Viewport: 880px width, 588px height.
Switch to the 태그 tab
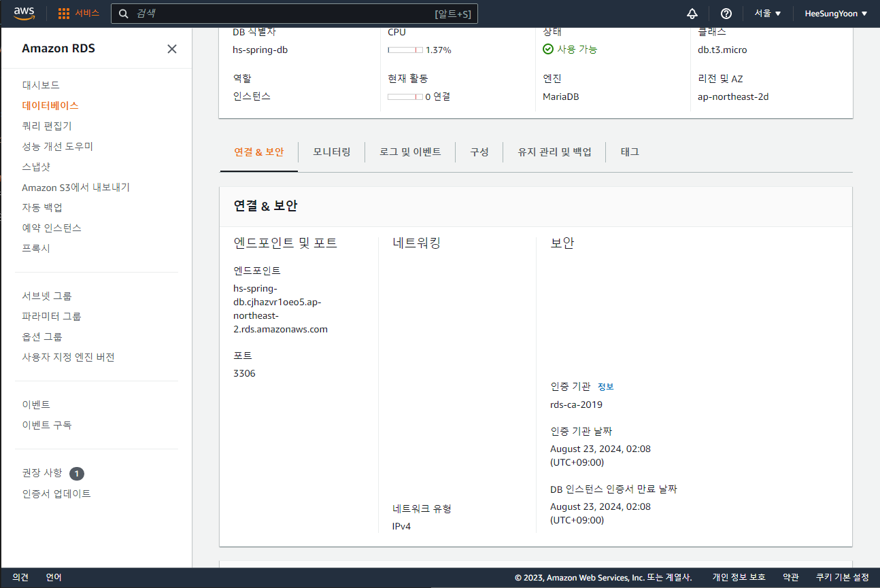(630, 152)
